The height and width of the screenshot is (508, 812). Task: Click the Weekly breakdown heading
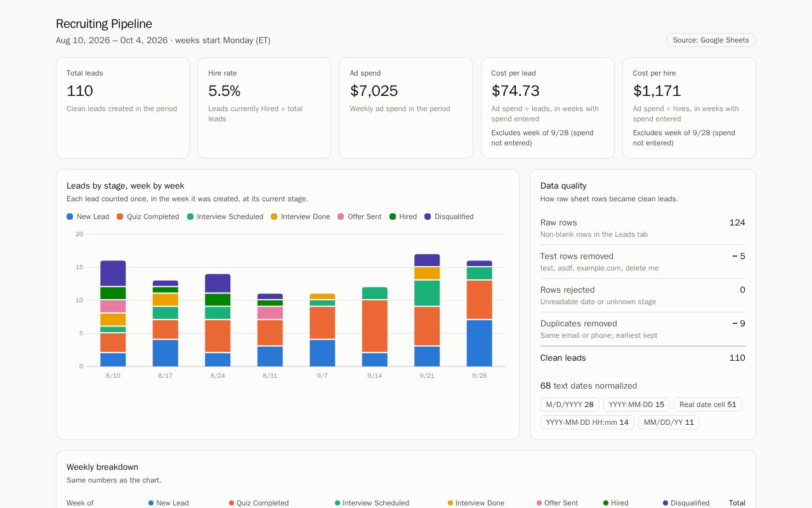click(102, 467)
